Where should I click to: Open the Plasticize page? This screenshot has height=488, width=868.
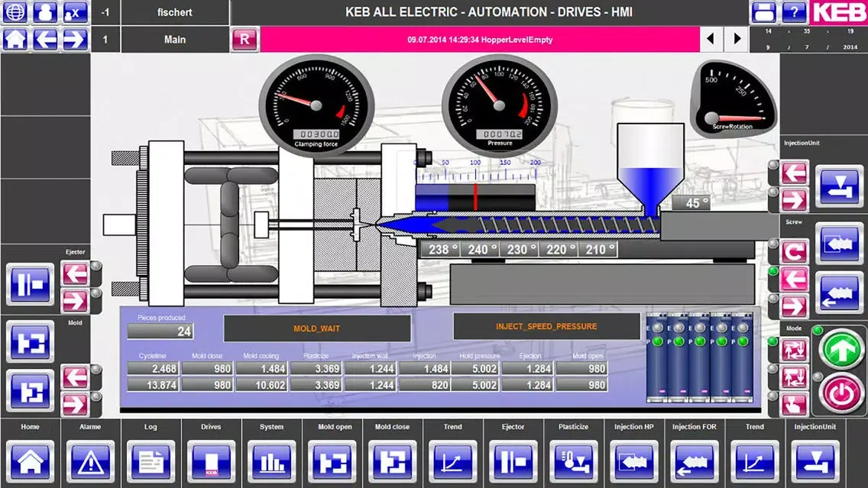(574, 461)
